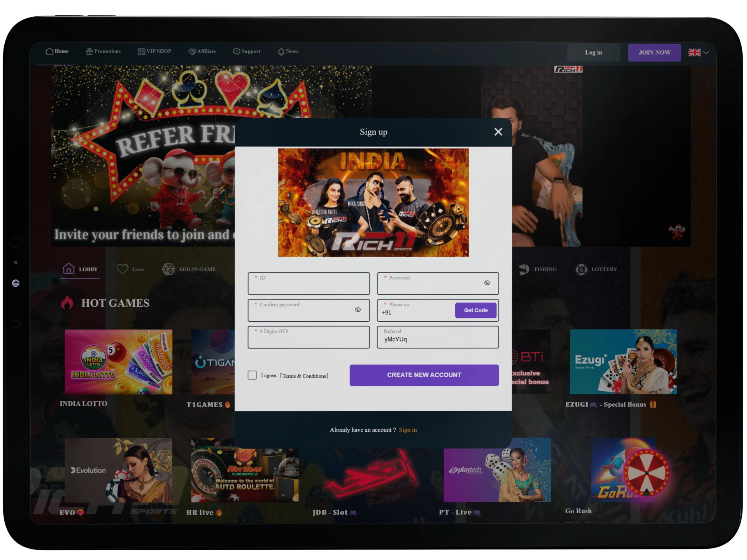The height and width of the screenshot is (560, 747).
Task: Open the Go Rush game thumbnail
Action: [x=623, y=470]
